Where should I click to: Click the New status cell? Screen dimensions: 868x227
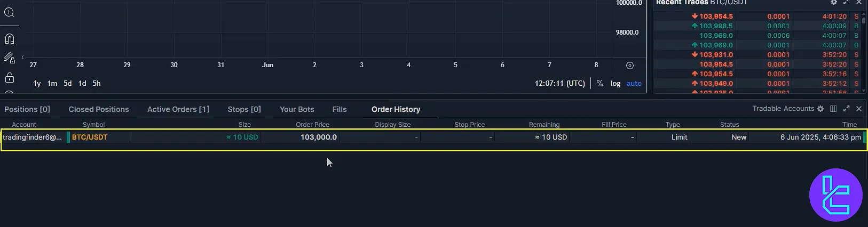tap(739, 137)
